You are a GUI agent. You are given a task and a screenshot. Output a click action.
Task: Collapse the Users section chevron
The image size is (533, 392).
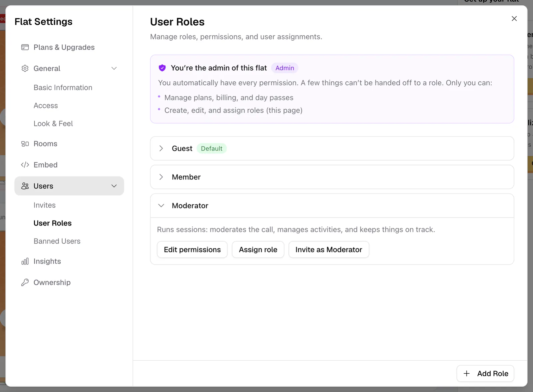coord(114,186)
